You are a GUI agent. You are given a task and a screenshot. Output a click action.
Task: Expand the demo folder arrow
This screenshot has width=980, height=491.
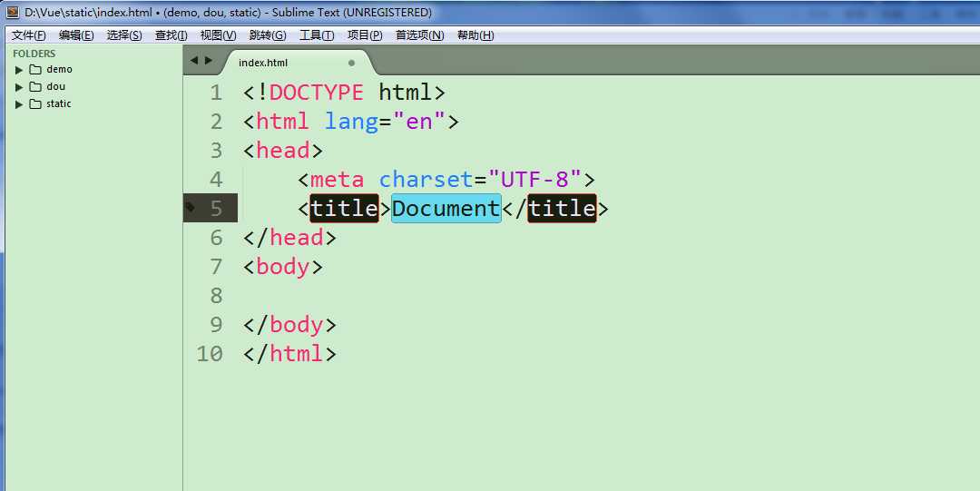(x=19, y=69)
